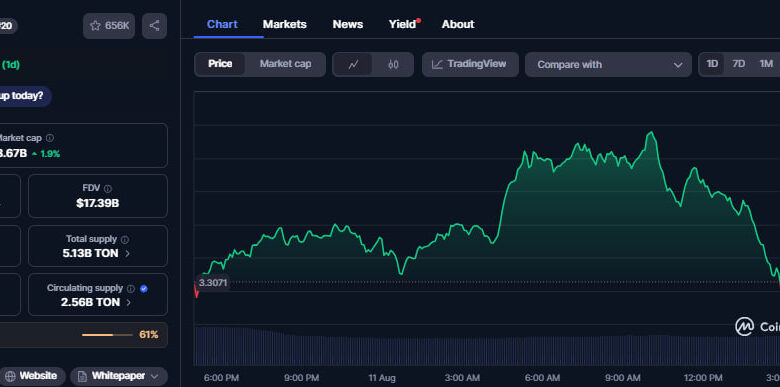Switch to line chart icon
Screen dimensions: 780x387
point(353,65)
